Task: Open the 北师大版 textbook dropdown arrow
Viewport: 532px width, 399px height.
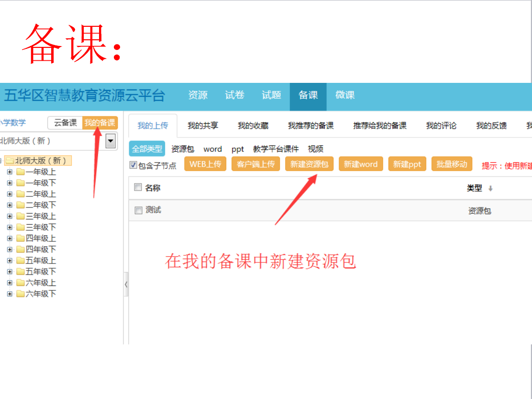Action: [x=111, y=141]
